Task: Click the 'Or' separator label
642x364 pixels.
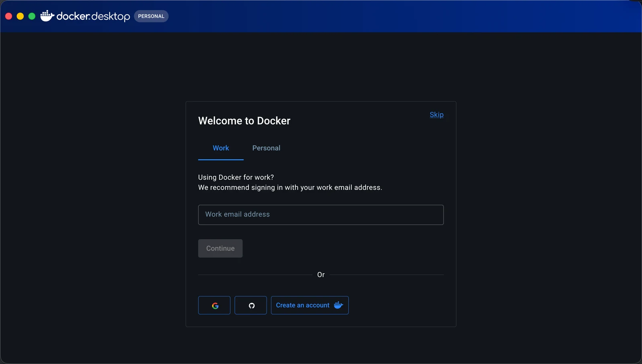Action: point(321,275)
